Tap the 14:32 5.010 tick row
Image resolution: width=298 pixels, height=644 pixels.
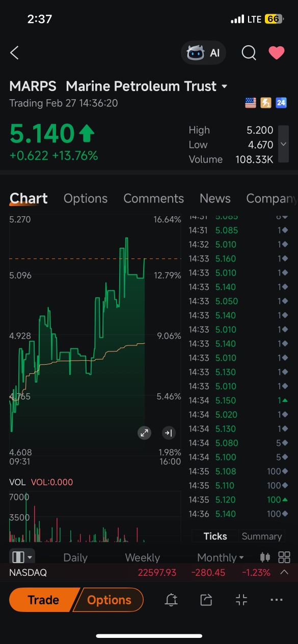(x=238, y=244)
